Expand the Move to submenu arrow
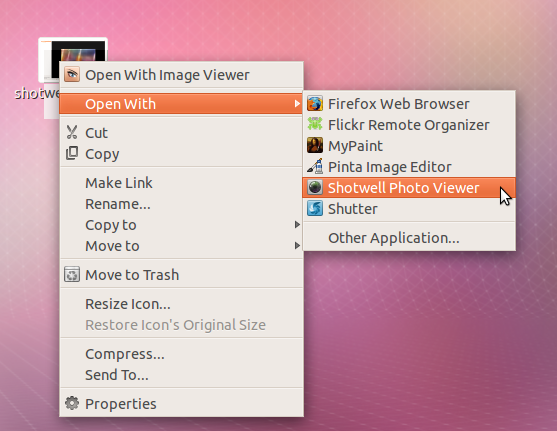This screenshot has height=431, width=557. [x=297, y=246]
